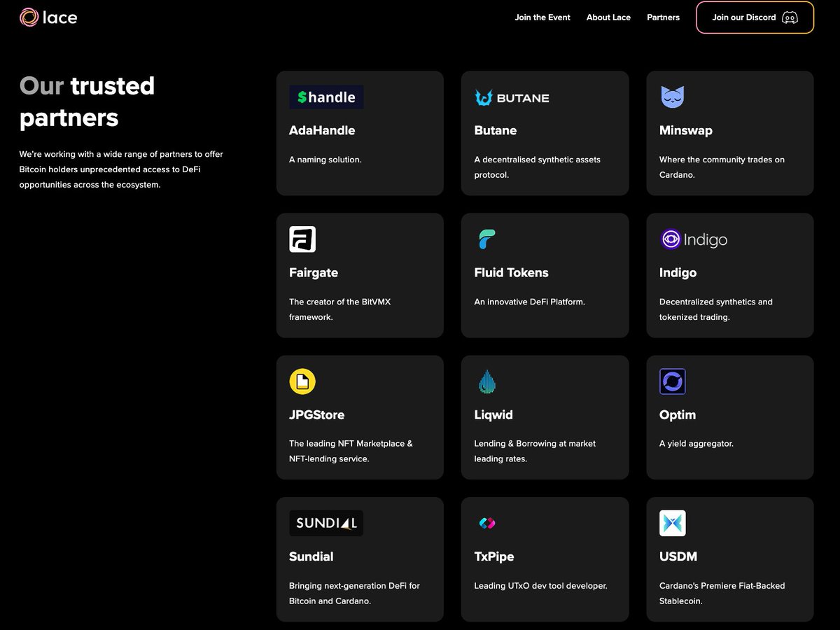This screenshot has height=630, width=840.
Task: Select the Liqwid logo icon
Action: click(487, 381)
